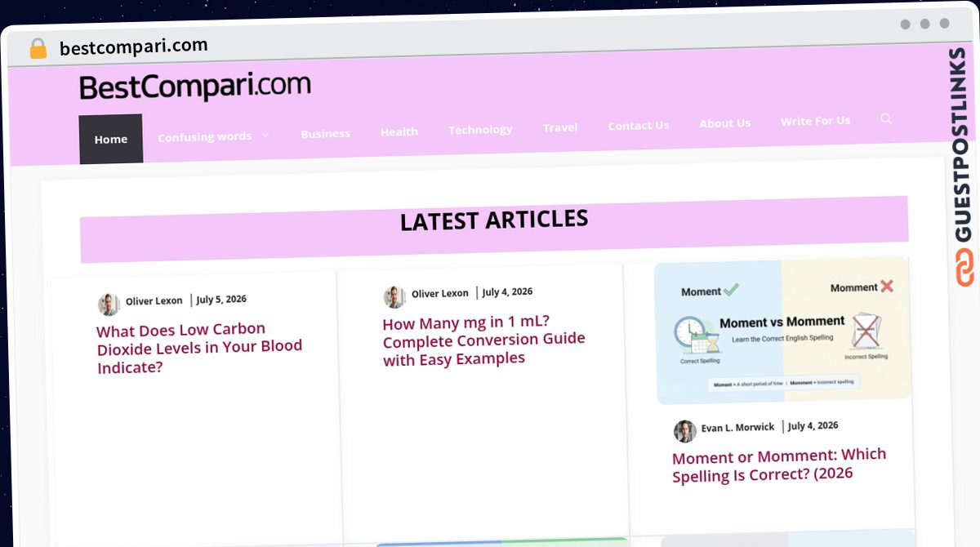Open the How Many mg in 1 mL article
Image resolution: width=980 pixels, height=547 pixels.
484,340
